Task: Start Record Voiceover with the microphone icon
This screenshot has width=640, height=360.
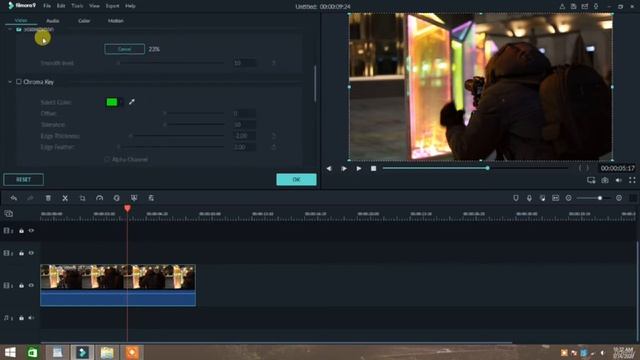Action: click(x=529, y=198)
